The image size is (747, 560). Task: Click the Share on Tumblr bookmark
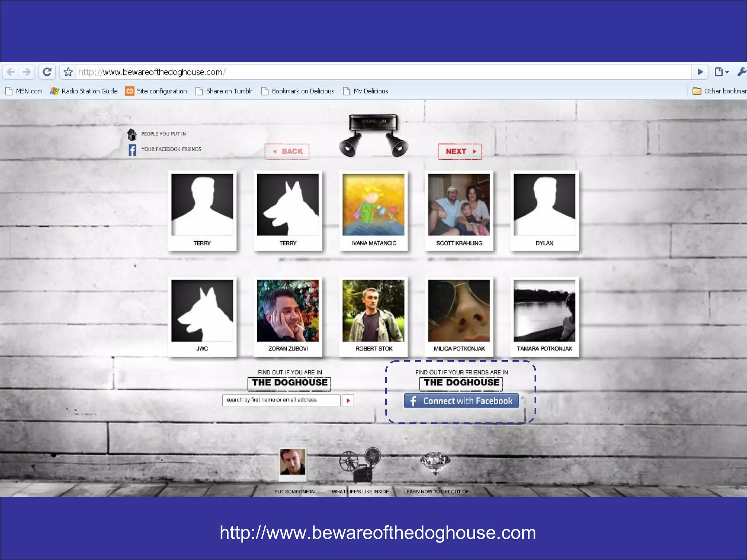(x=224, y=91)
